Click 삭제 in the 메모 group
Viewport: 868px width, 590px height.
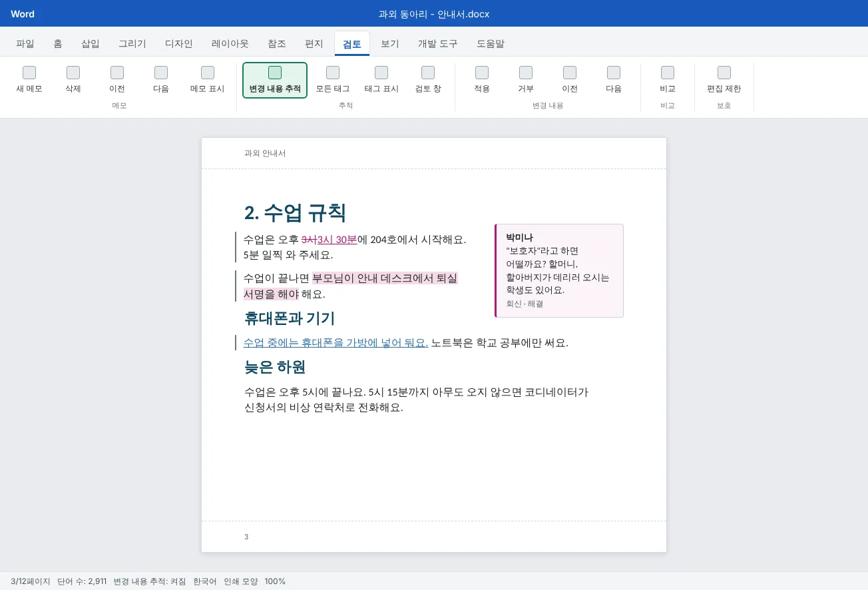[x=73, y=81]
